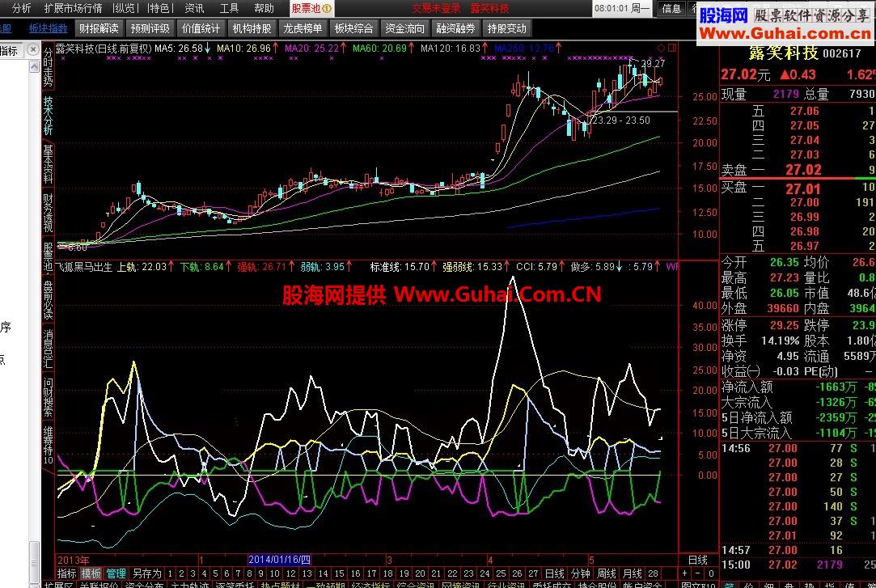Click the left panel scroll-up arrow

pyautogui.click(x=33, y=66)
